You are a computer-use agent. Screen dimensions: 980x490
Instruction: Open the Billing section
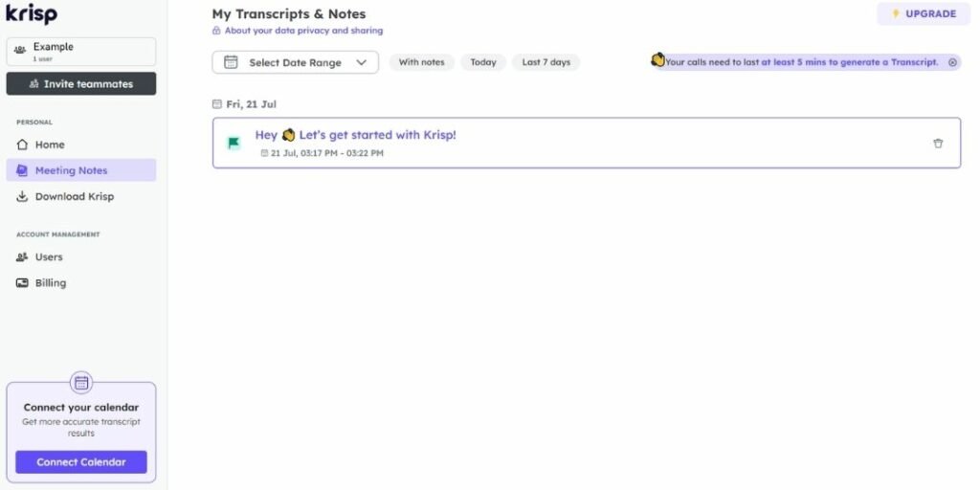pyautogui.click(x=81, y=282)
